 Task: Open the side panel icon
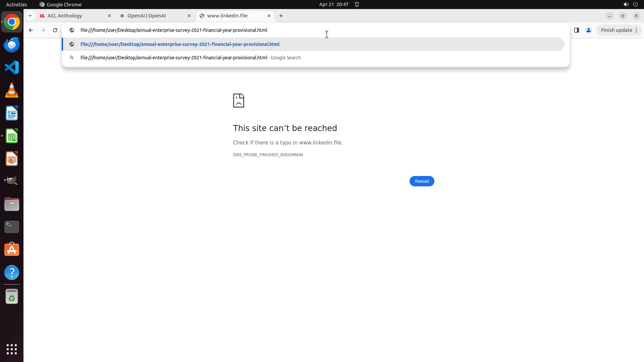click(x=577, y=30)
